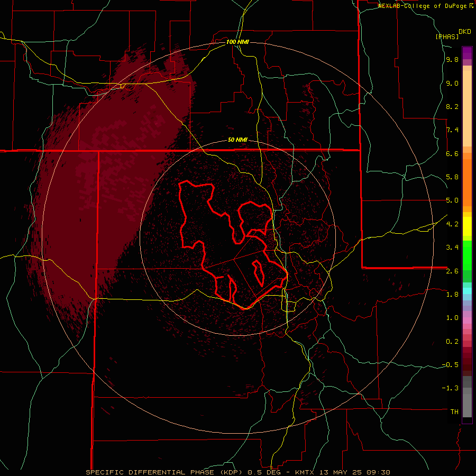The height and width of the screenshot is (476, 476).
Task: Click the 100 NMI range ring label
Action: click(237, 42)
